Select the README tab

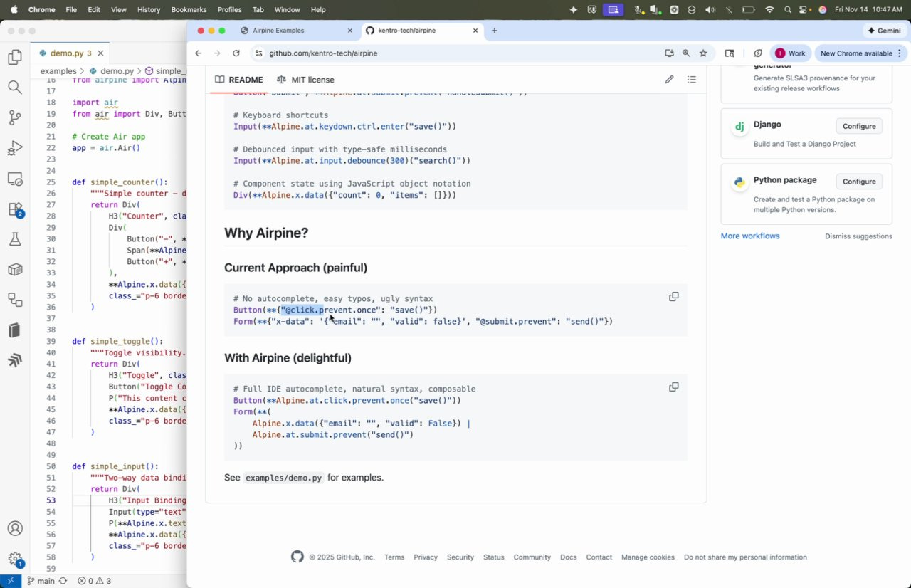point(239,80)
